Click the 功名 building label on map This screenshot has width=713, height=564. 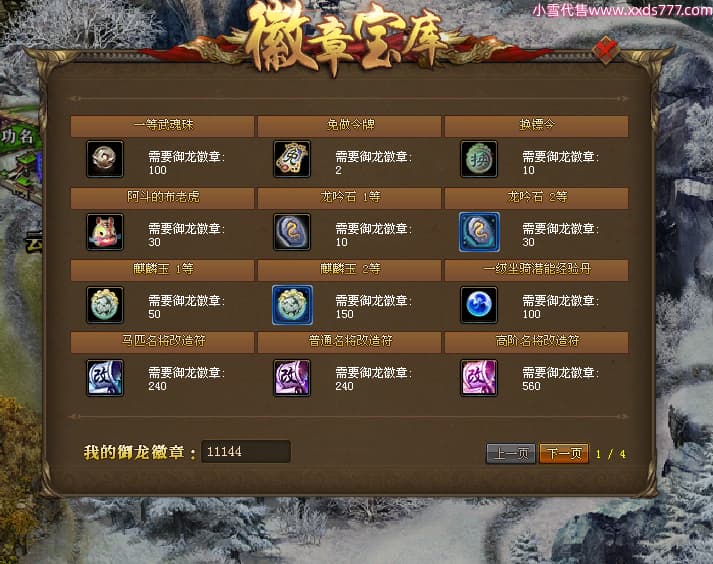(x=17, y=136)
